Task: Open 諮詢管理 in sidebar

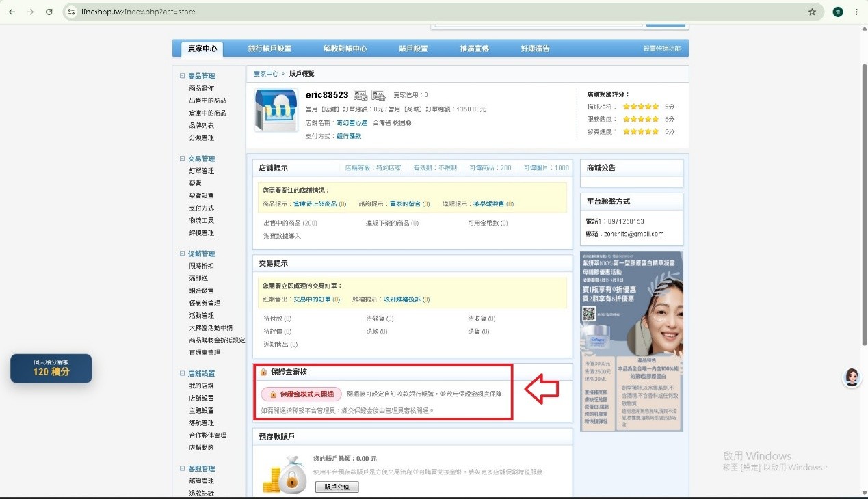Action: click(x=201, y=481)
